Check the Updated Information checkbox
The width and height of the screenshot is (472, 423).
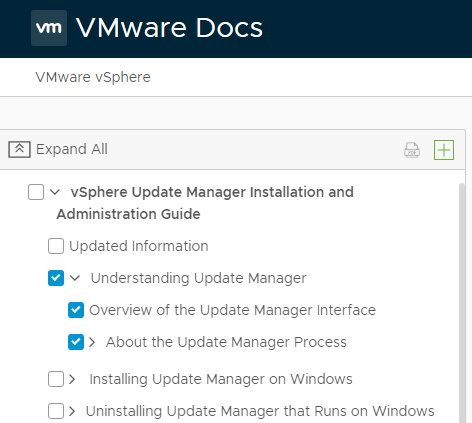(56, 246)
